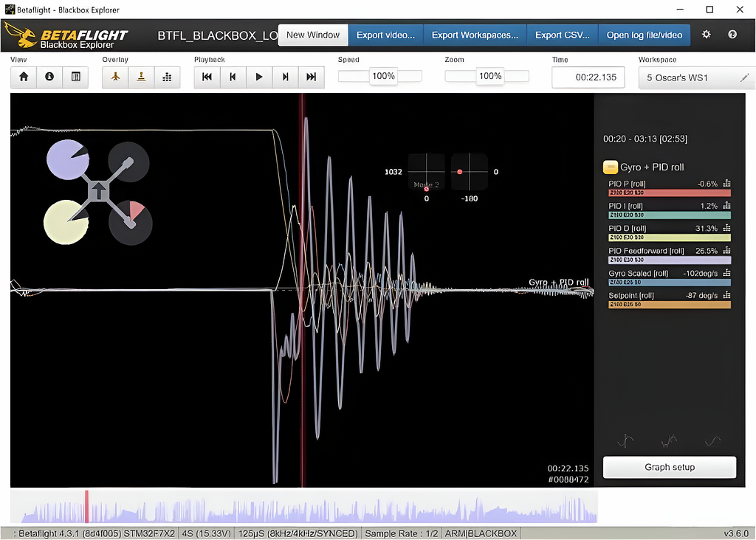Toggle the craft overlay icon
This screenshot has width=756, height=540.
click(115, 77)
